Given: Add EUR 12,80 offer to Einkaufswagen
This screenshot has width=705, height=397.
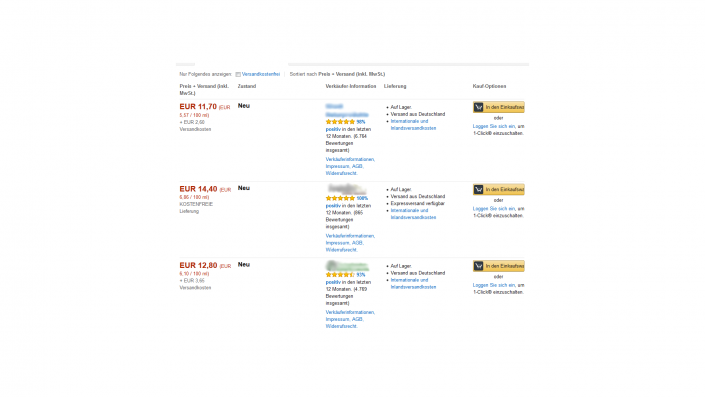Looking at the screenshot, I should point(499,266).
